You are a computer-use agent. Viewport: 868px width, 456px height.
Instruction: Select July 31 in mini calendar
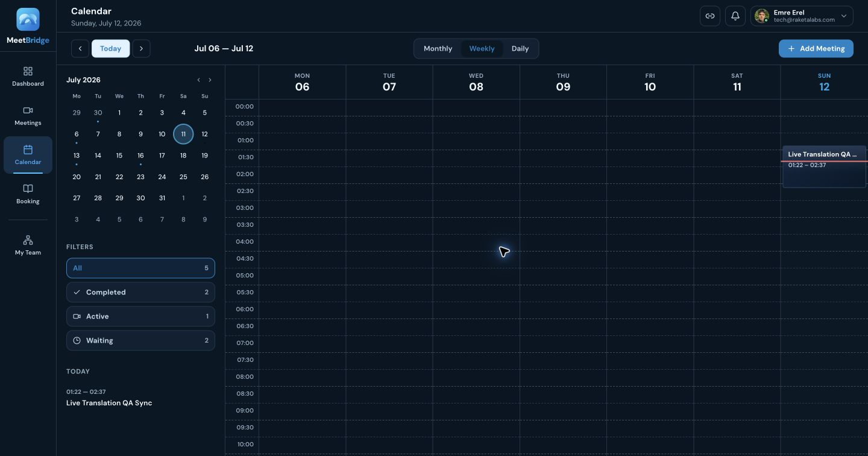(162, 198)
